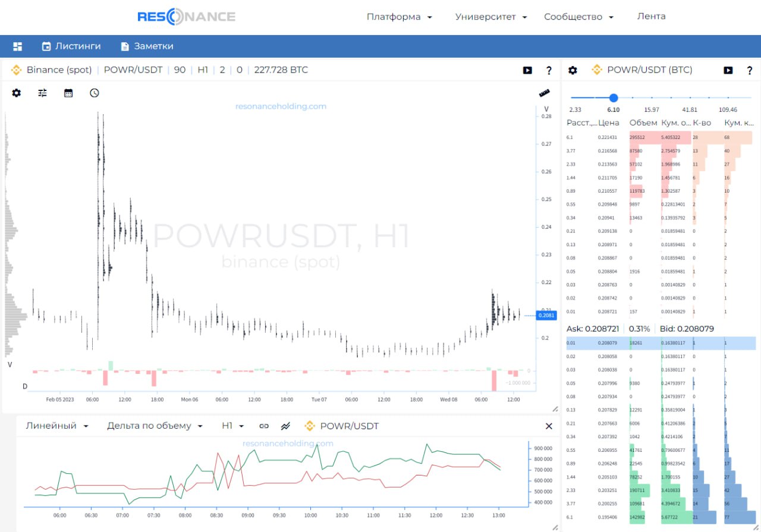Screen dimensions: 761x532
Task: Click the multi-line chart icon in delta panel
Action: pos(285,426)
